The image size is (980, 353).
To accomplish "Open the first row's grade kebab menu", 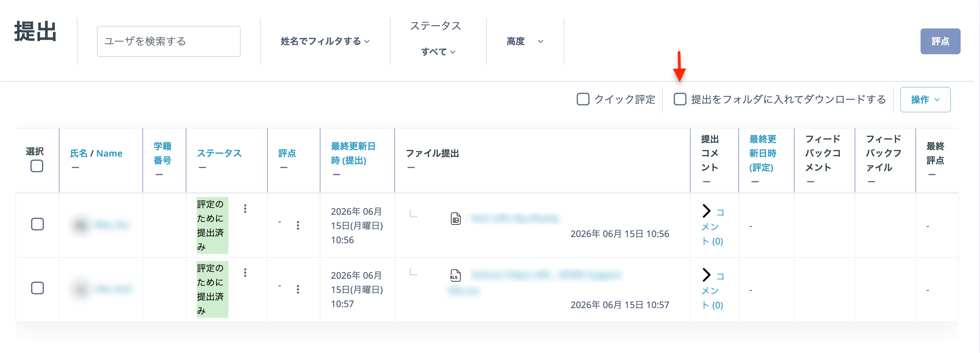I will click(298, 225).
